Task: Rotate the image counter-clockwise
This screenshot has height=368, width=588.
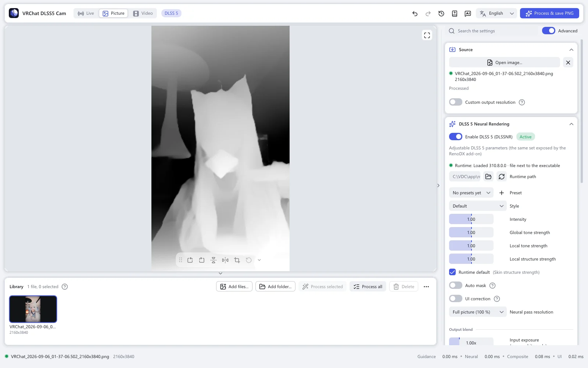Action: (190, 260)
